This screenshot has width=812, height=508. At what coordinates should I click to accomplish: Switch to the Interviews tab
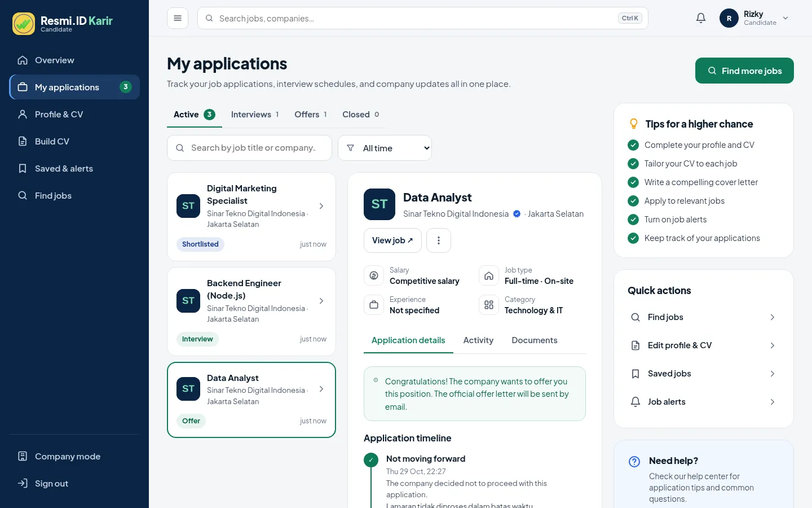pos(255,115)
